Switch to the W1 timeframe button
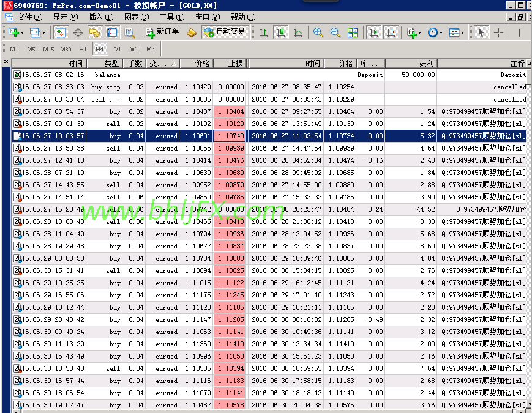This screenshot has width=532, height=413. pos(134,49)
